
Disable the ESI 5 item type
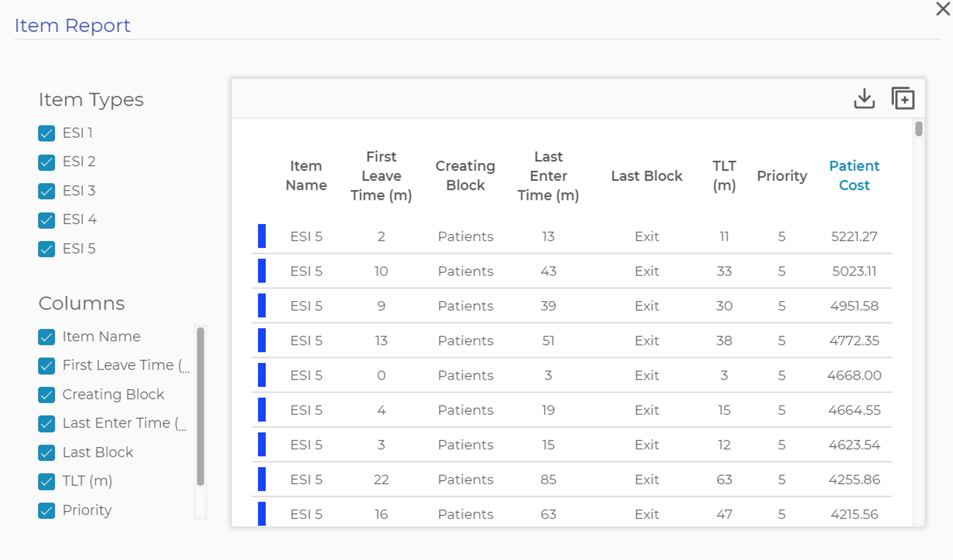coord(47,249)
